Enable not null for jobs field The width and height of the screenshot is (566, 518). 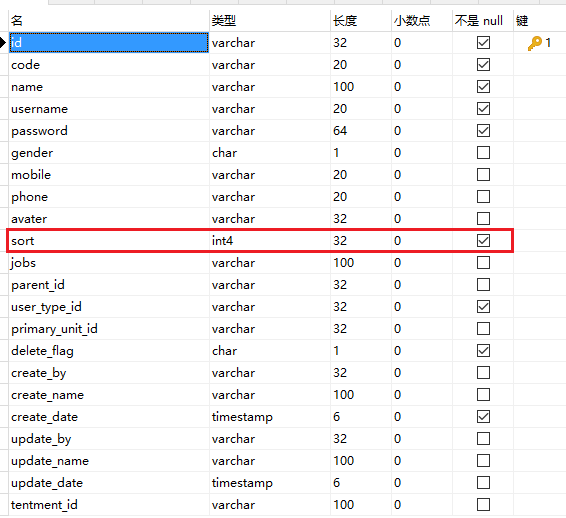click(x=483, y=263)
